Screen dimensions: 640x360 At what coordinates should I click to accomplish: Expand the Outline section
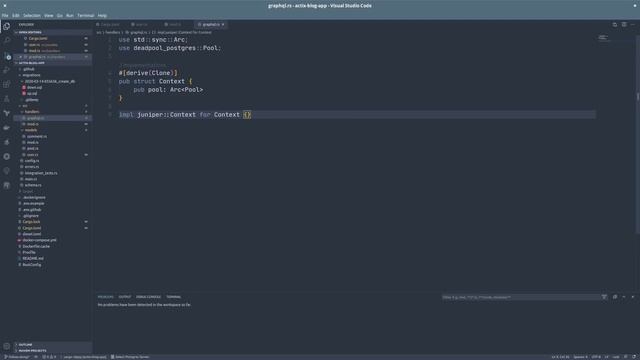[52, 345]
